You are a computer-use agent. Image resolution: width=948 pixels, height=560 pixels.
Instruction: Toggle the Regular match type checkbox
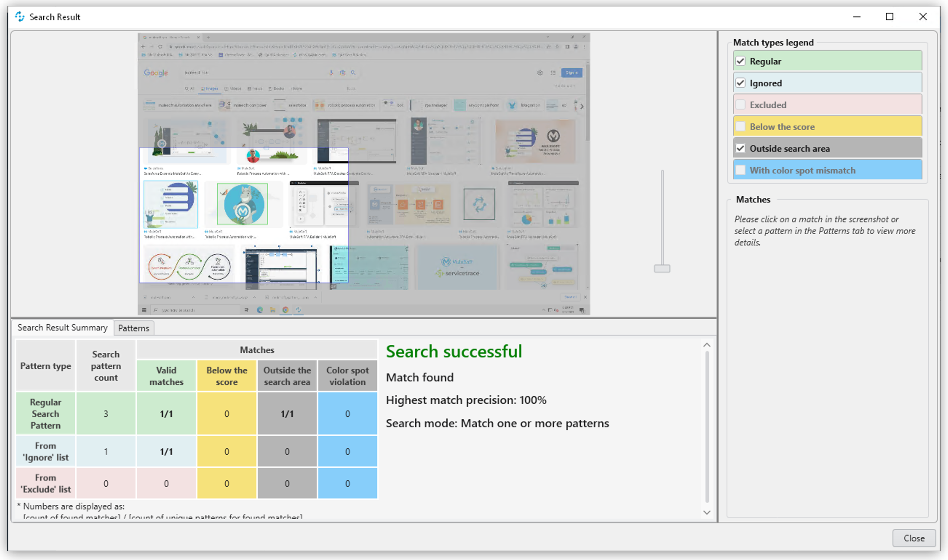(x=740, y=61)
